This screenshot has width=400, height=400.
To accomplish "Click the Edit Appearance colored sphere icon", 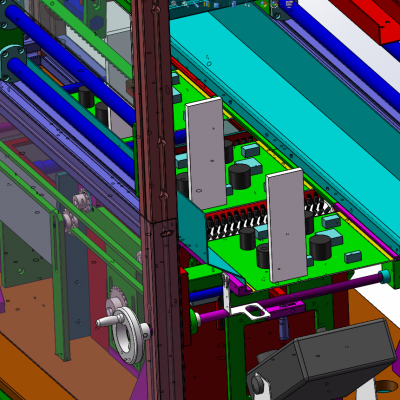I will pos(263,4).
